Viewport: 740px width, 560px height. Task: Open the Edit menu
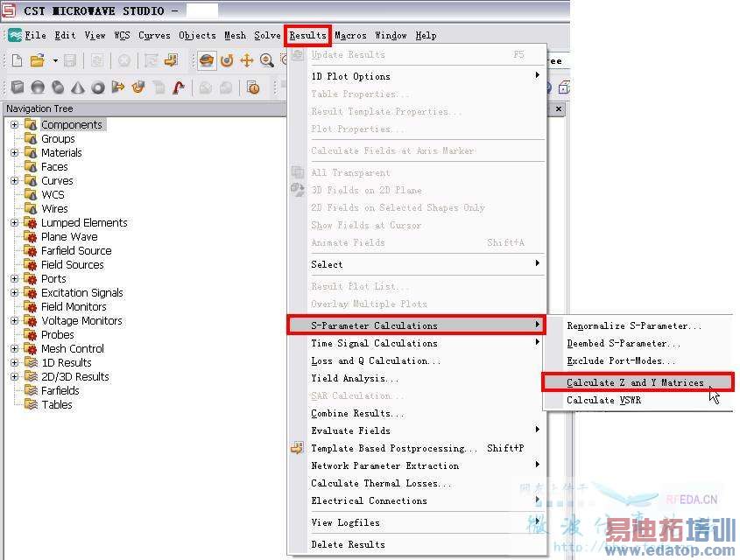pos(65,35)
